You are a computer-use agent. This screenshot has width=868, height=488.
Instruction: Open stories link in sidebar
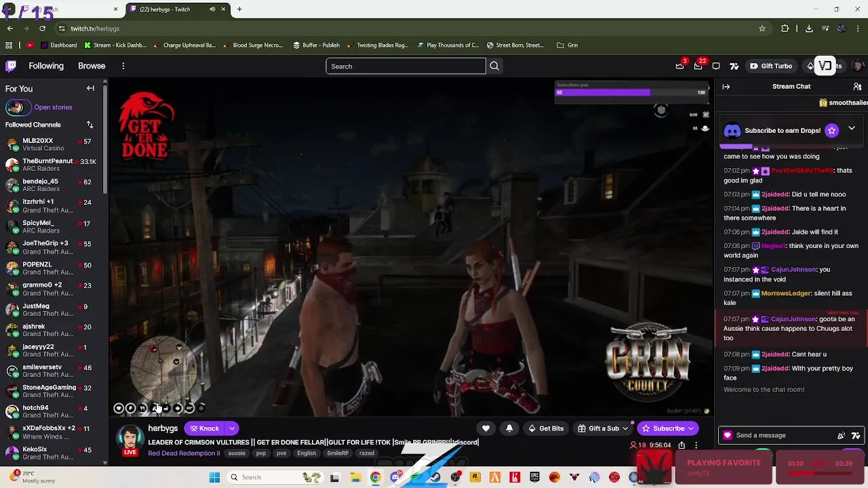(x=53, y=107)
